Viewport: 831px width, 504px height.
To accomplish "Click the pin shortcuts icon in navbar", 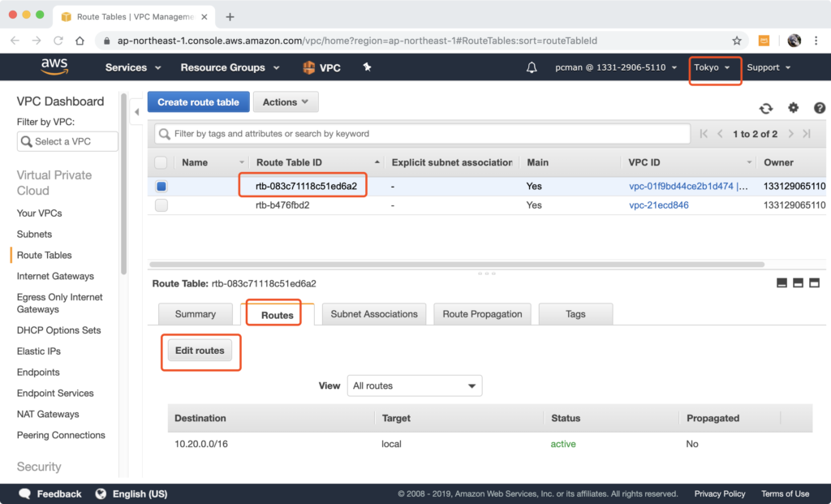I will (x=367, y=67).
